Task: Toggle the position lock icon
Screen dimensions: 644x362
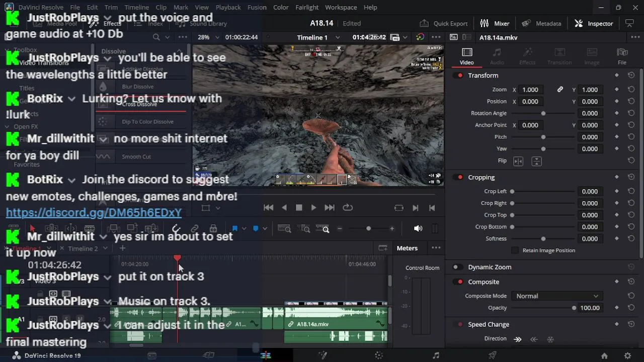Action: [x=213, y=229]
